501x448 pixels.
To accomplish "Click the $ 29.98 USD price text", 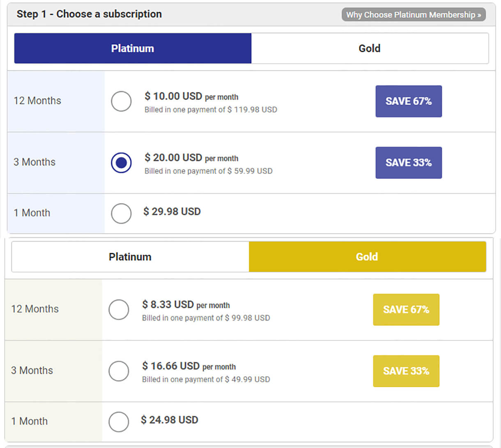I will click(x=172, y=212).
